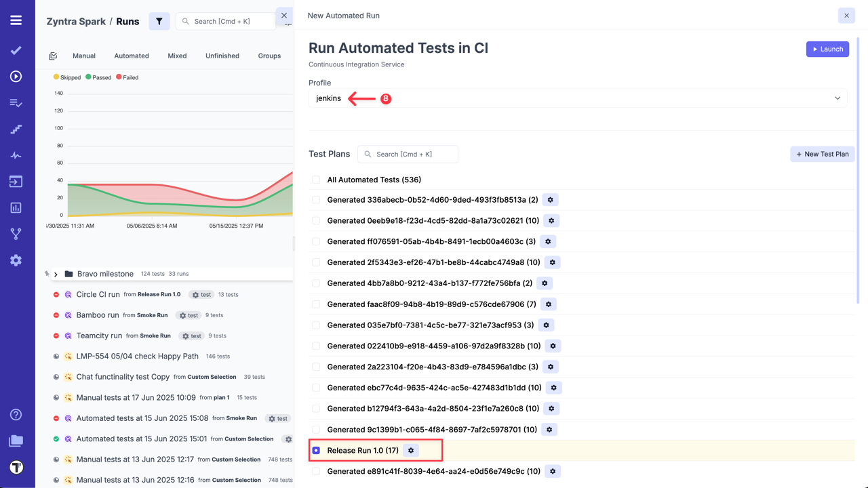Open the Runs play icon in sidebar
Image resolution: width=868 pixels, height=488 pixels.
pyautogui.click(x=16, y=77)
